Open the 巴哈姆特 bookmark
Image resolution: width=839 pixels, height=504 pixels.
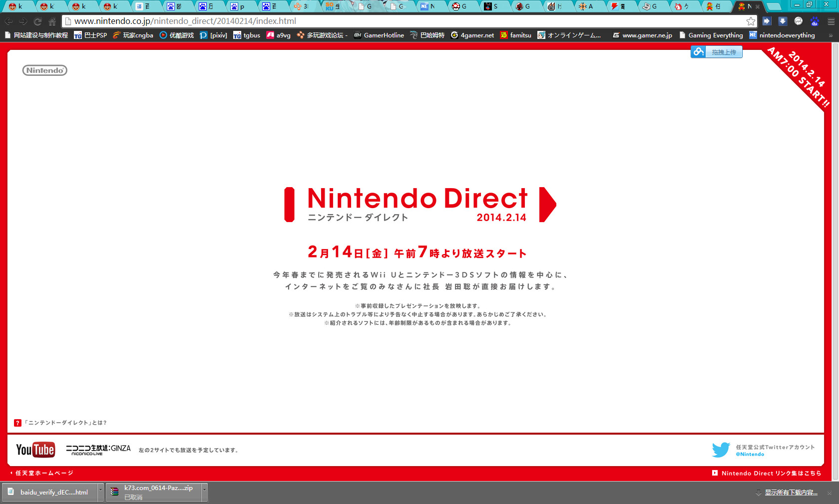click(427, 35)
